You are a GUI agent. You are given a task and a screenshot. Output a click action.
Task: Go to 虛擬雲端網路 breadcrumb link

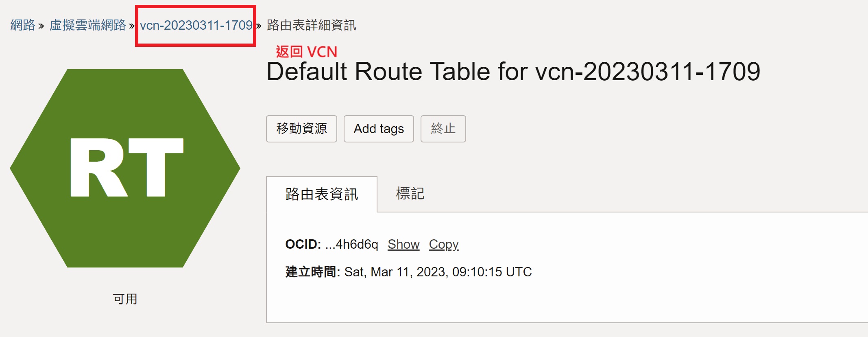pos(87,25)
